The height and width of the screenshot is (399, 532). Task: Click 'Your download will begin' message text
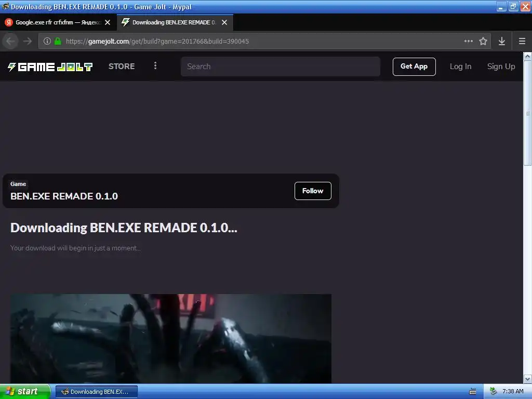point(75,248)
